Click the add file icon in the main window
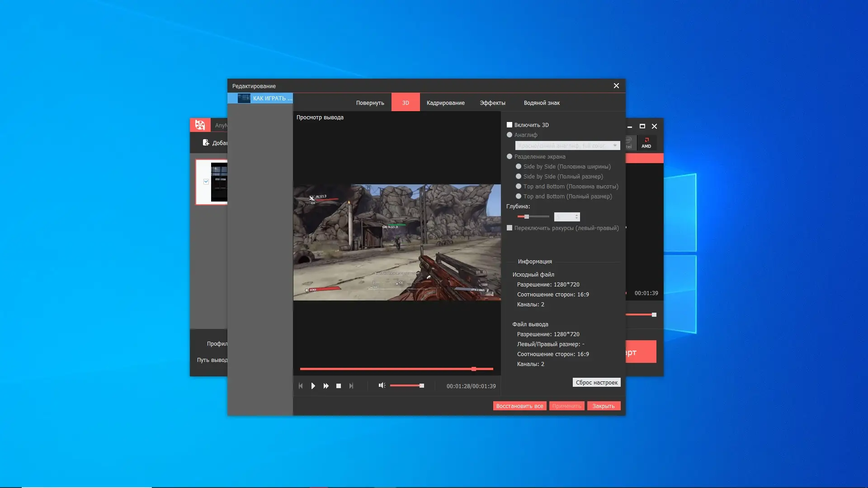This screenshot has height=488, width=868. pos(206,143)
